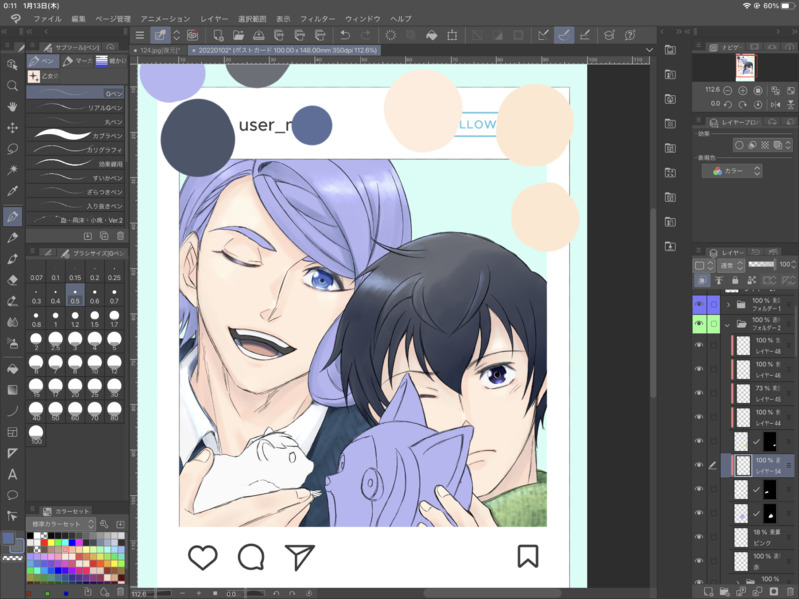Toggle visibility of レイヤー44
The width and height of the screenshot is (799, 599).
pos(699,417)
